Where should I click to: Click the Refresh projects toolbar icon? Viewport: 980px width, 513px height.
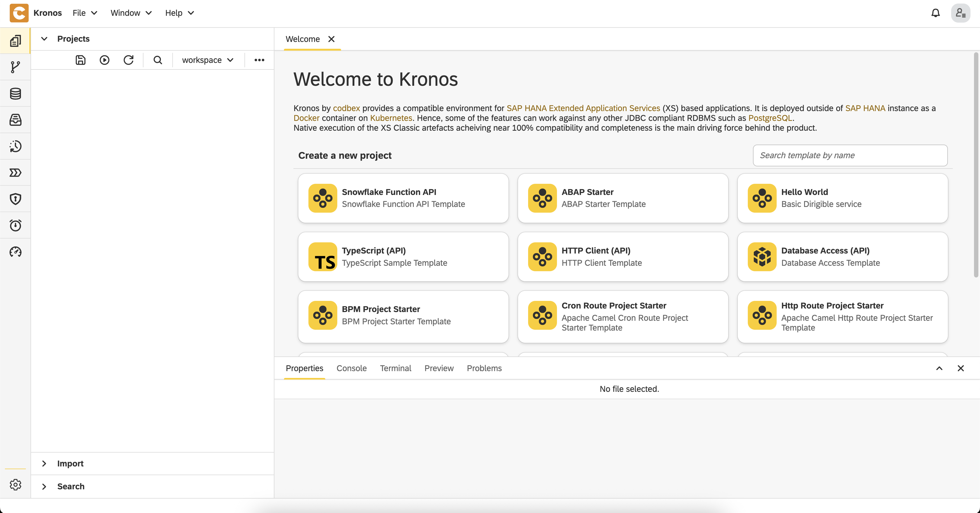pos(128,60)
